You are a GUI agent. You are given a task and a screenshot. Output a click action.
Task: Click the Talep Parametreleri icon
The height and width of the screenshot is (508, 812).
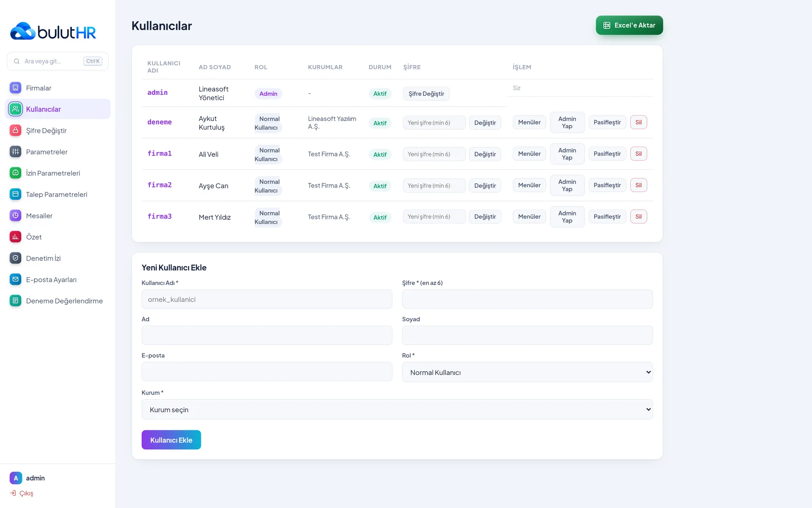click(x=15, y=194)
